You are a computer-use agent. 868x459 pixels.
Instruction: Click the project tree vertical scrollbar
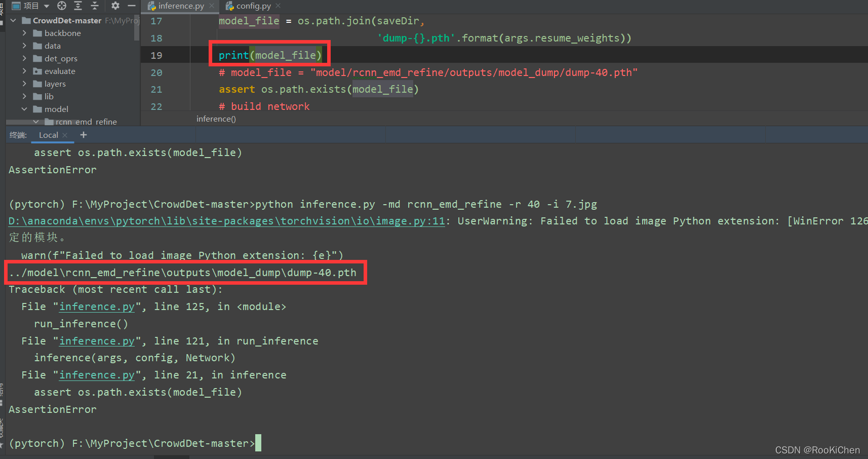pos(137,28)
